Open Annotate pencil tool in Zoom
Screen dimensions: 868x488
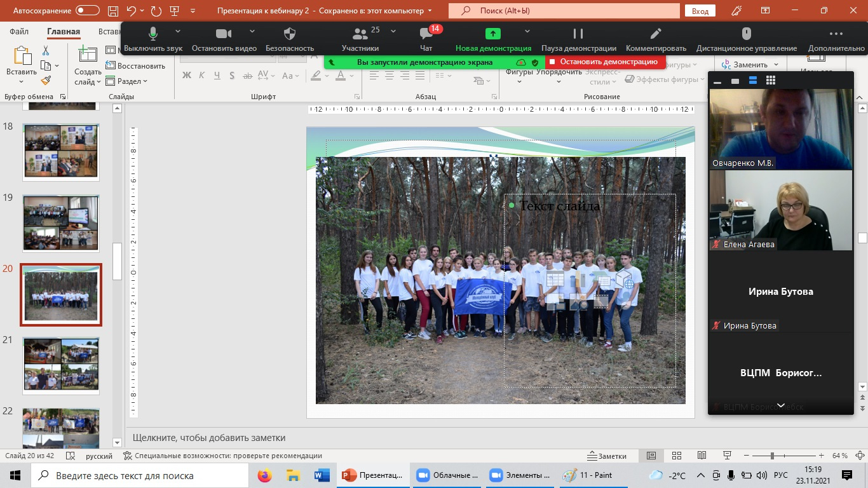tap(656, 34)
